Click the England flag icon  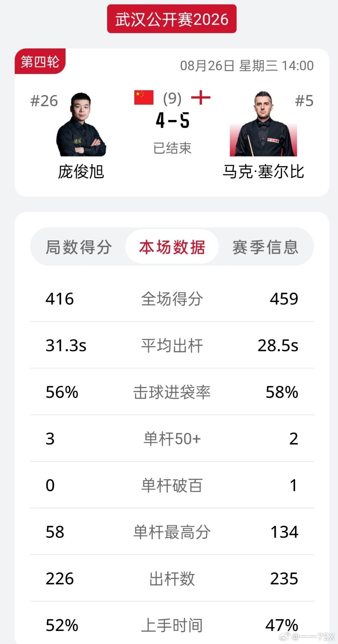point(201,98)
